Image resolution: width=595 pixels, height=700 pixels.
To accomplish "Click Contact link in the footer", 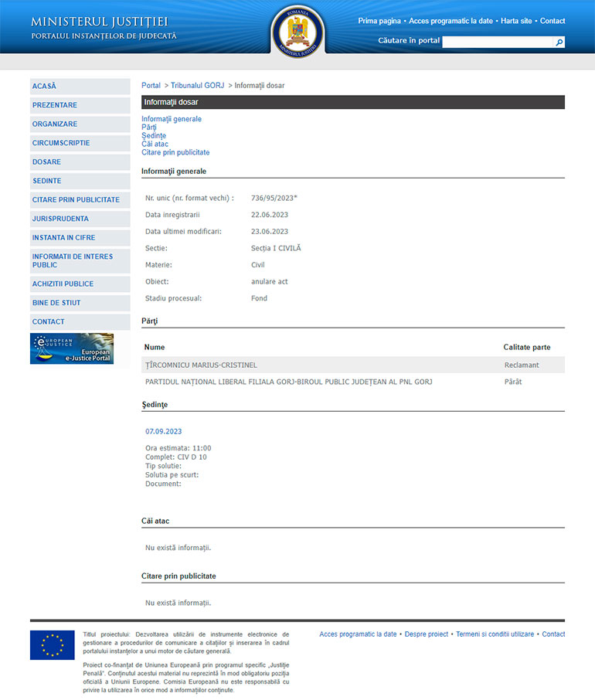I will pos(553,634).
